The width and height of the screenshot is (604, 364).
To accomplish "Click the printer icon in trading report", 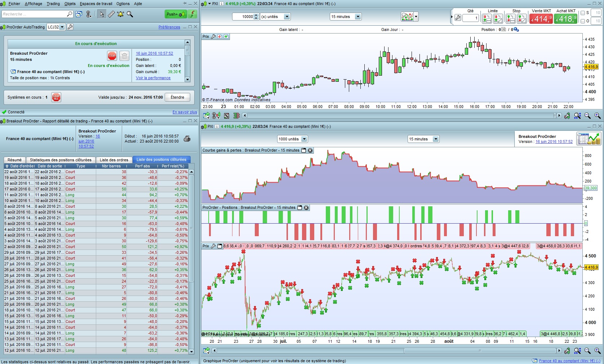I will click(187, 139).
